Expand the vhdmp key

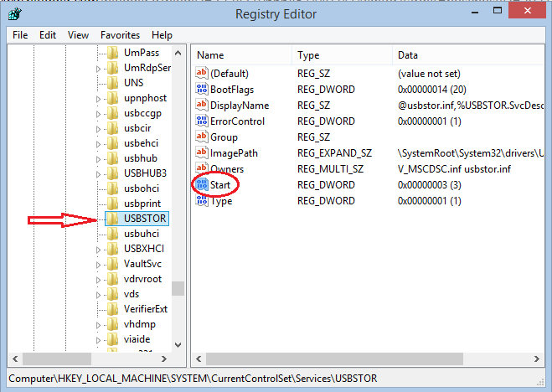99,326
